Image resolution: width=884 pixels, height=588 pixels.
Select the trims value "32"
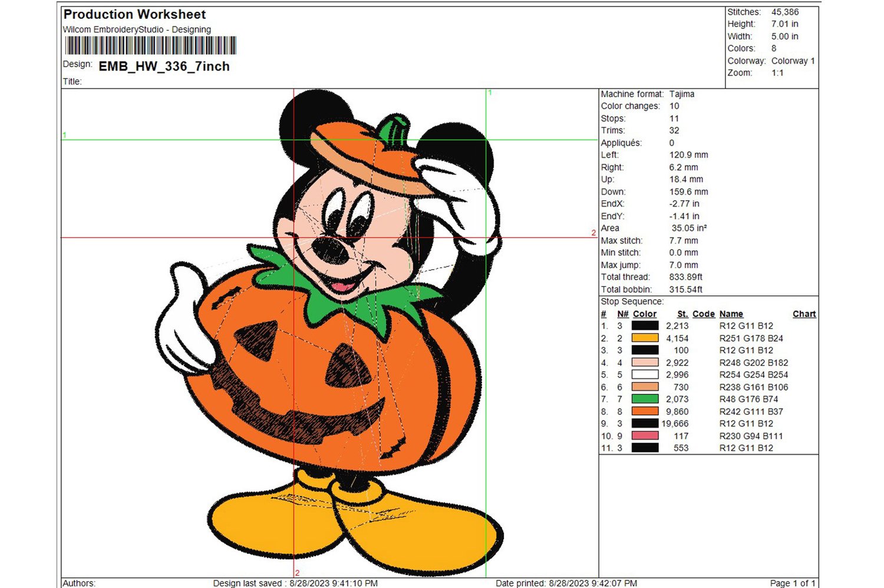(674, 131)
